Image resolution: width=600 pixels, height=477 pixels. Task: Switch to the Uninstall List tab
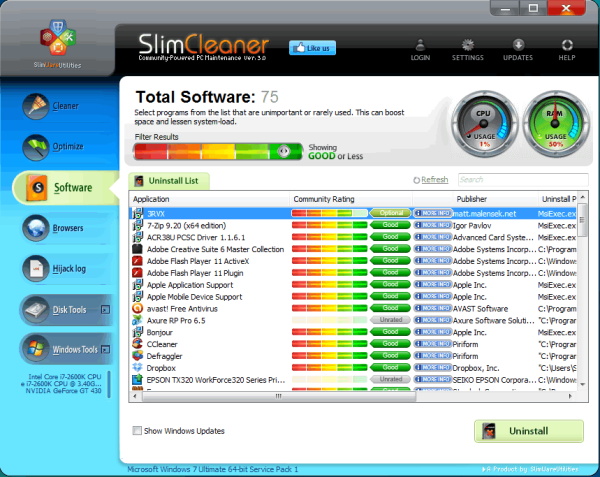pos(169,181)
